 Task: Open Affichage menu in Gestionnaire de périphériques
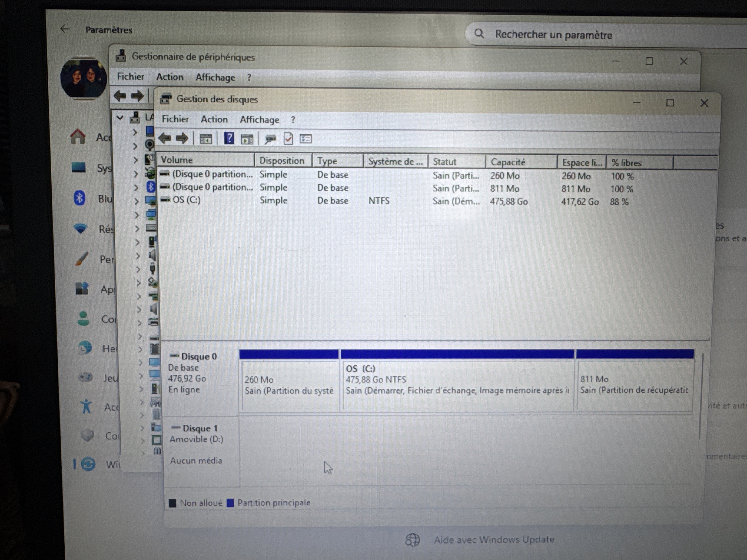click(215, 77)
